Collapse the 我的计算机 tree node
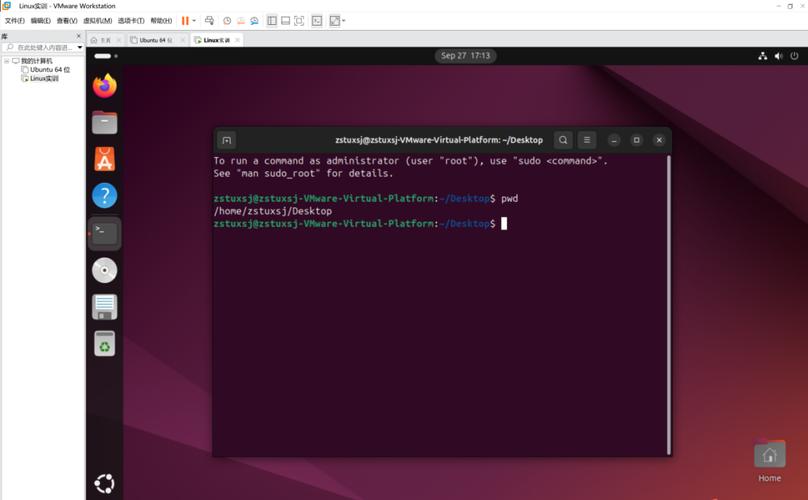The height and width of the screenshot is (500, 808). [x=7, y=61]
